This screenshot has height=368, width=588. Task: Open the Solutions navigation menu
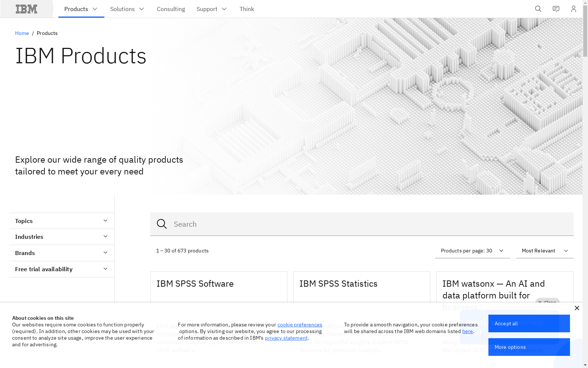[127, 9]
